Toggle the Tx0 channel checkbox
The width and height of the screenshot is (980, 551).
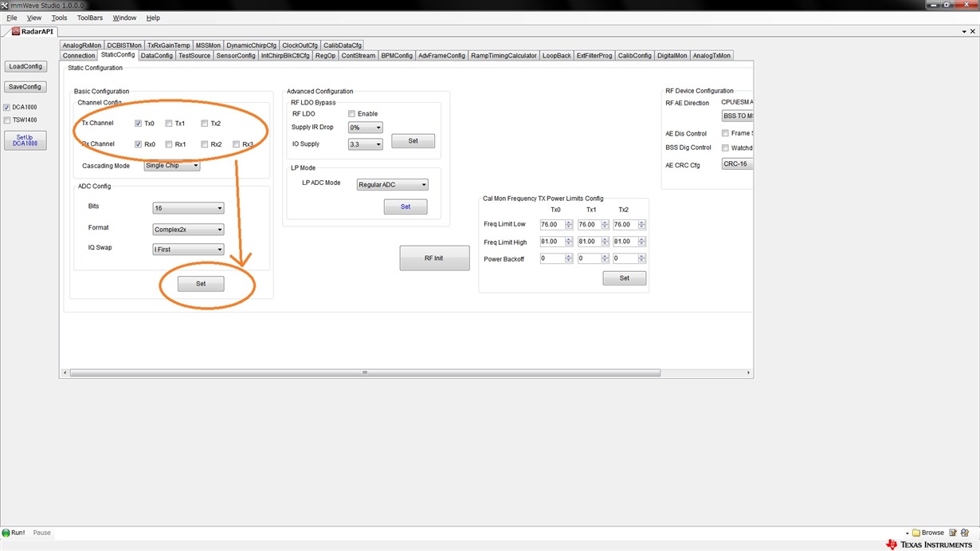138,124
